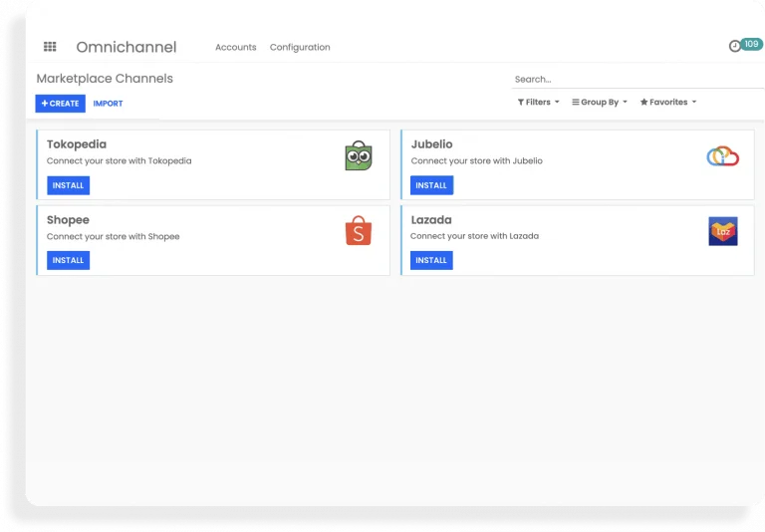765x532 pixels.
Task: Open the apps grid menu icon
Action: [50, 47]
